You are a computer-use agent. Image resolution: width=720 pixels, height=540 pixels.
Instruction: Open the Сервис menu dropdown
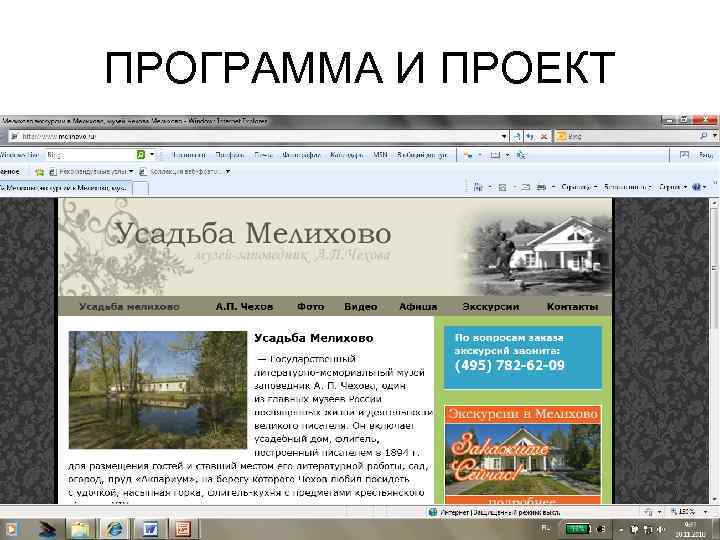(673, 187)
